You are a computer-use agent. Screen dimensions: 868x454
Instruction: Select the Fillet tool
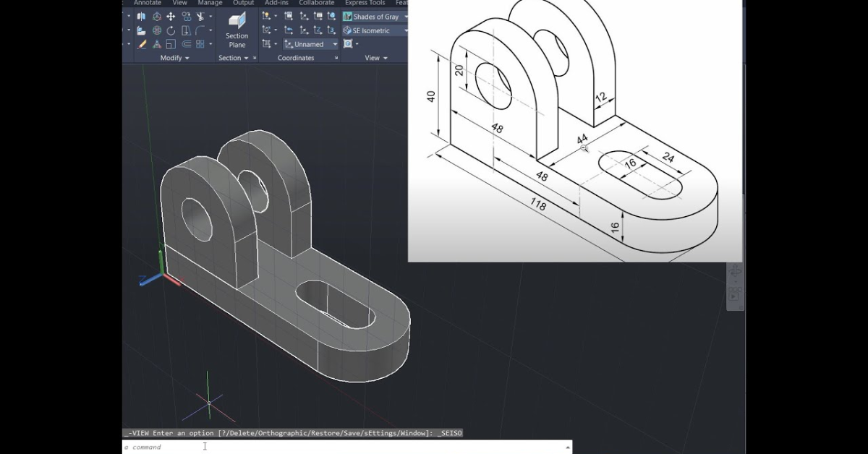pyautogui.click(x=200, y=30)
